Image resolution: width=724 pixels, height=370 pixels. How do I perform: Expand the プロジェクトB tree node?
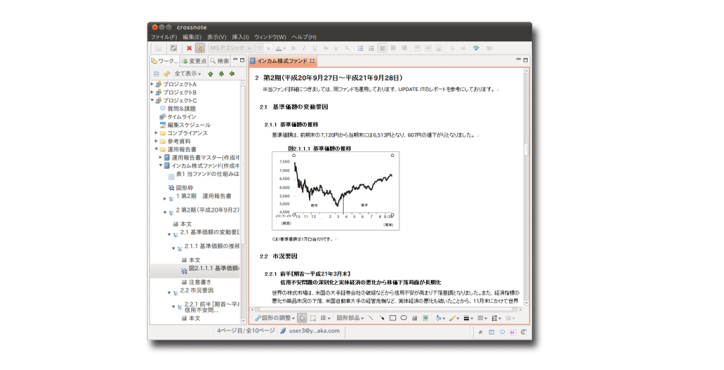pyautogui.click(x=152, y=92)
